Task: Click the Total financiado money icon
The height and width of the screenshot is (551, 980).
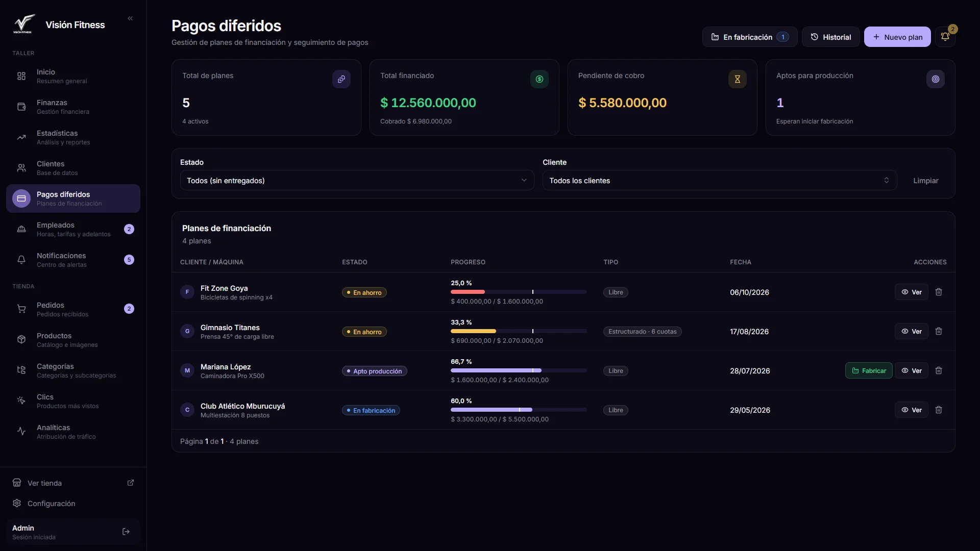Action: [540, 79]
